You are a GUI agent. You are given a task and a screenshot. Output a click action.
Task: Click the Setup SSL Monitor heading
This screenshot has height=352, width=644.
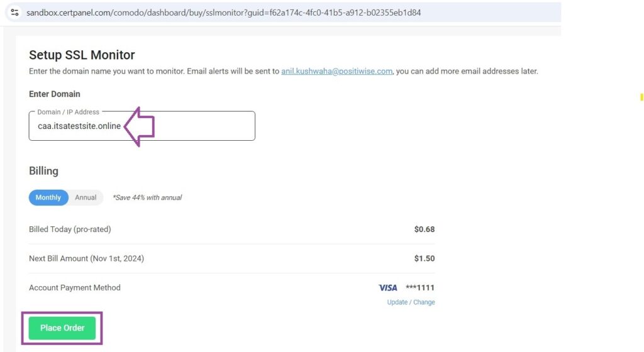point(82,55)
